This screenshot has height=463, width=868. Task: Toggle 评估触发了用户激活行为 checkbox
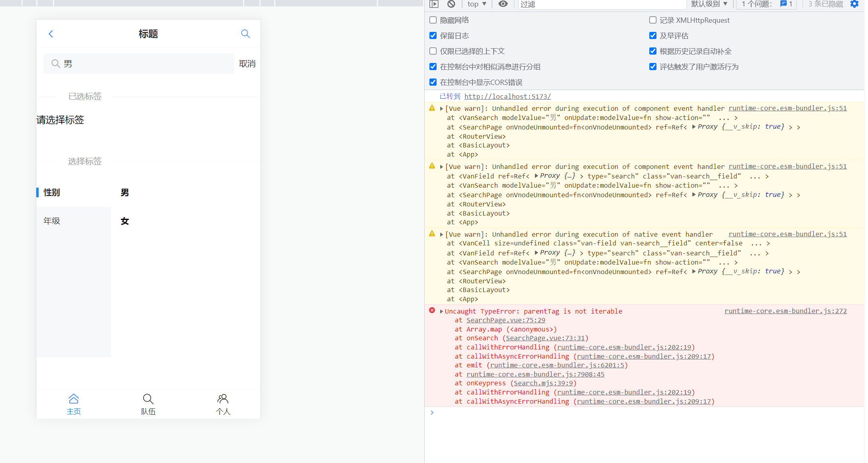point(653,67)
